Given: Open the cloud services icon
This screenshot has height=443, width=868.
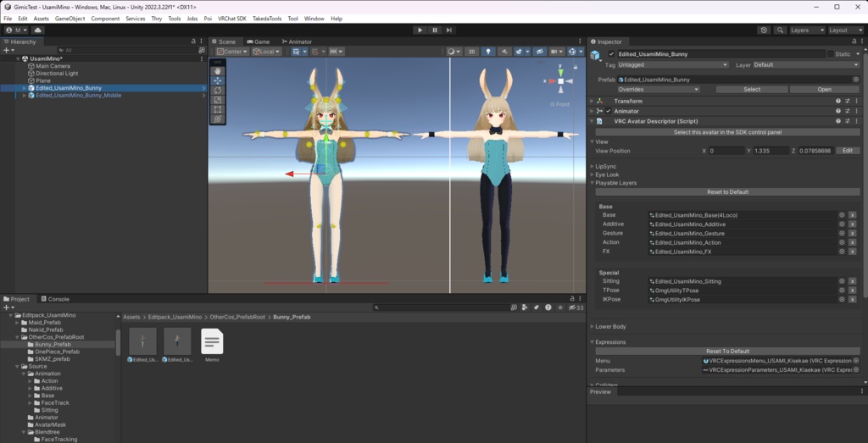Looking at the screenshot, I should pos(39,30).
